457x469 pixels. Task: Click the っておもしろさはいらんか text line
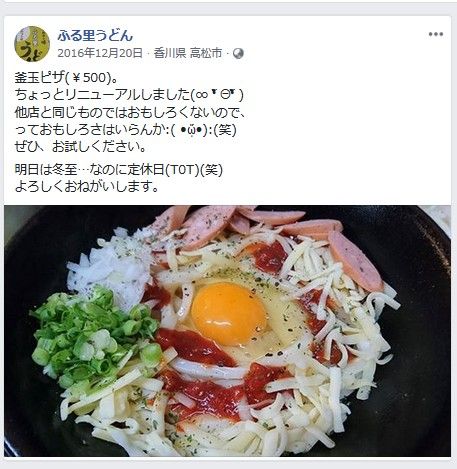(x=126, y=130)
